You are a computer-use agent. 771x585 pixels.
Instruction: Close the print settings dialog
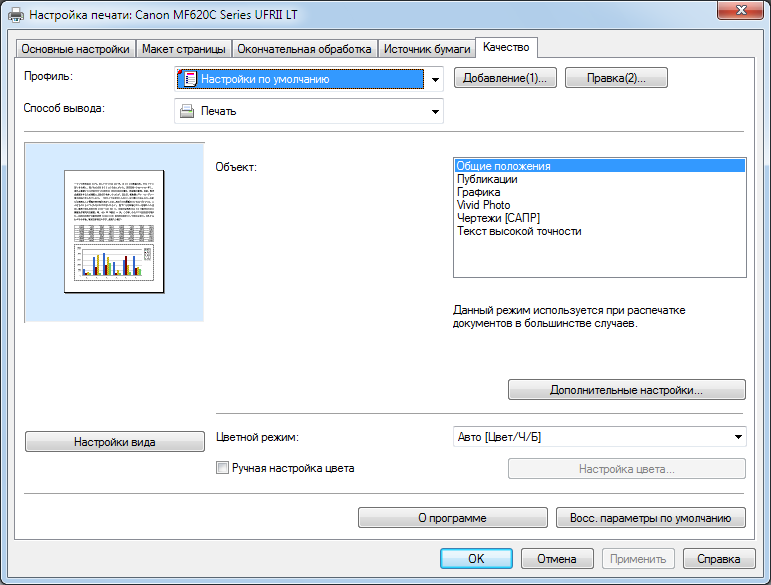click(x=741, y=10)
